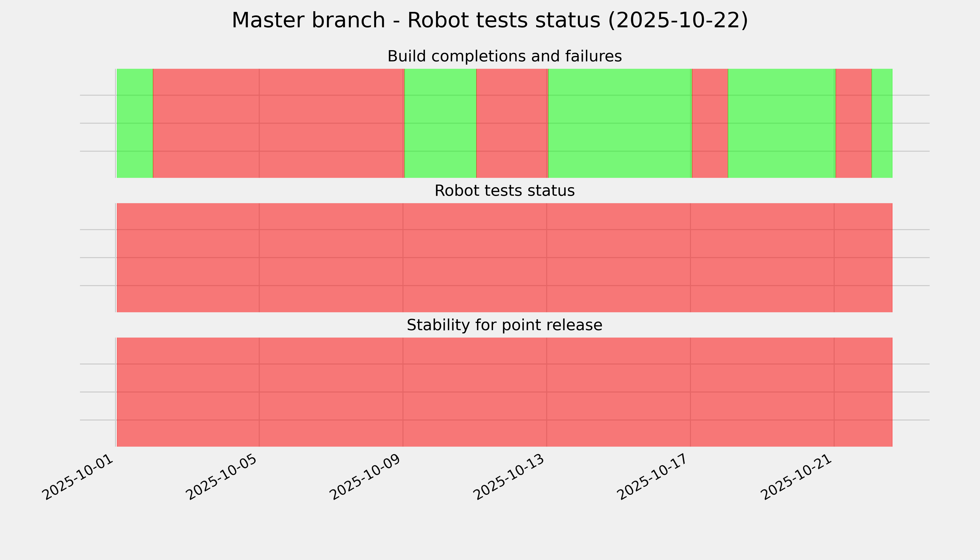Click the first green build block at chart start
The height and width of the screenshot is (560, 980).
(135, 123)
